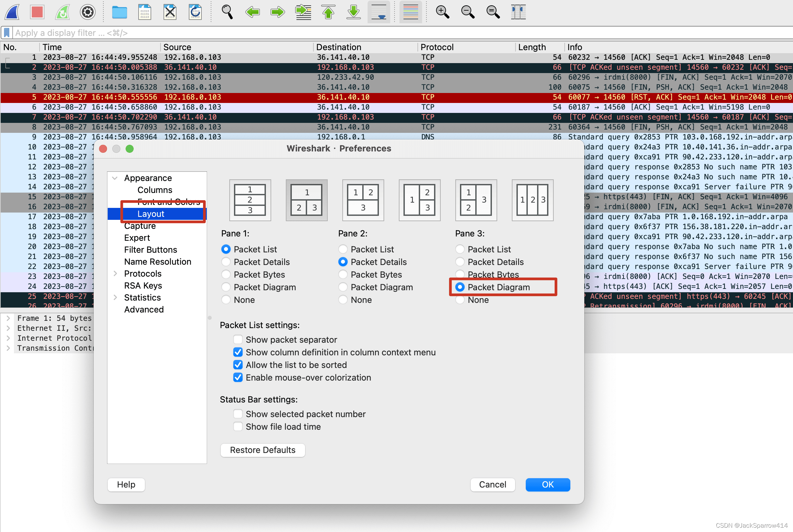Save capture file with binary document icon
This screenshot has height=532, width=793.
tap(145, 12)
